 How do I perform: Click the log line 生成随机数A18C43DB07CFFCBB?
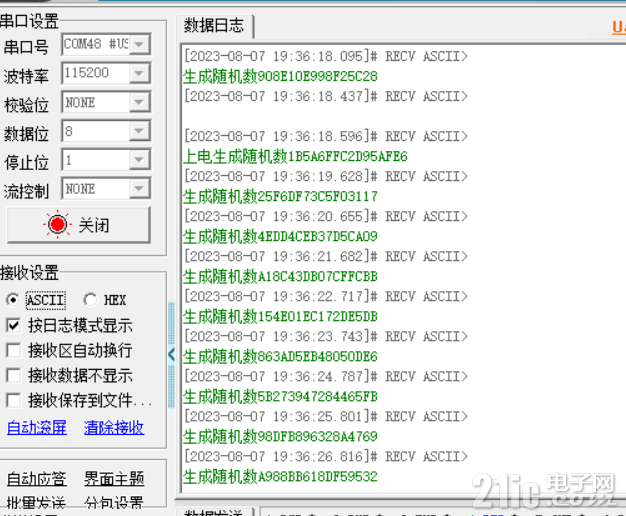click(280, 276)
